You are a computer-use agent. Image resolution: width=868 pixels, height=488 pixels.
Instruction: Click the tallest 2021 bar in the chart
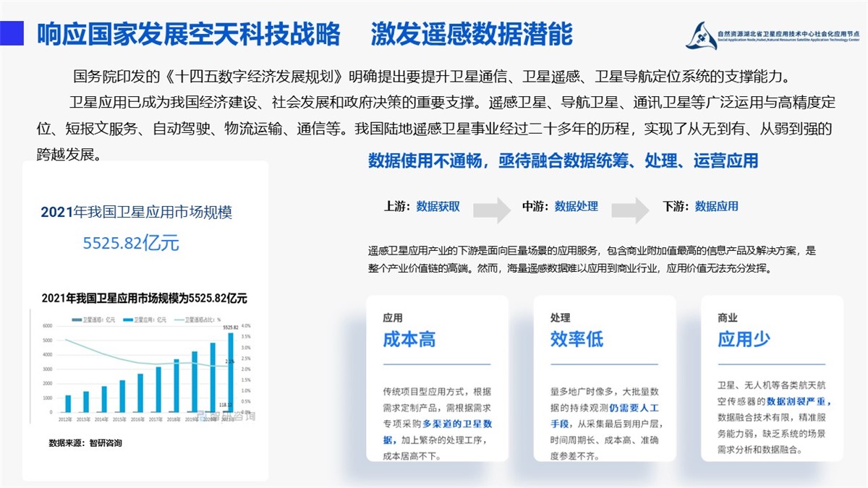click(231, 372)
